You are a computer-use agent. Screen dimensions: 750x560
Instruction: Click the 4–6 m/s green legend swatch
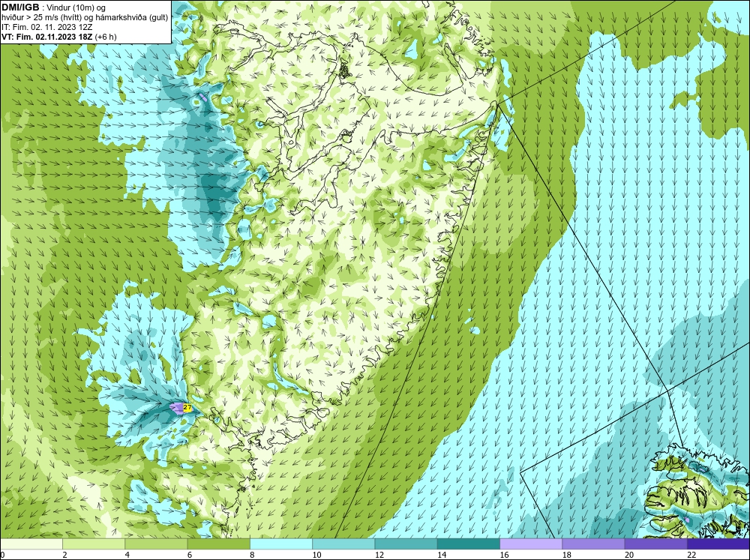click(156, 544)
